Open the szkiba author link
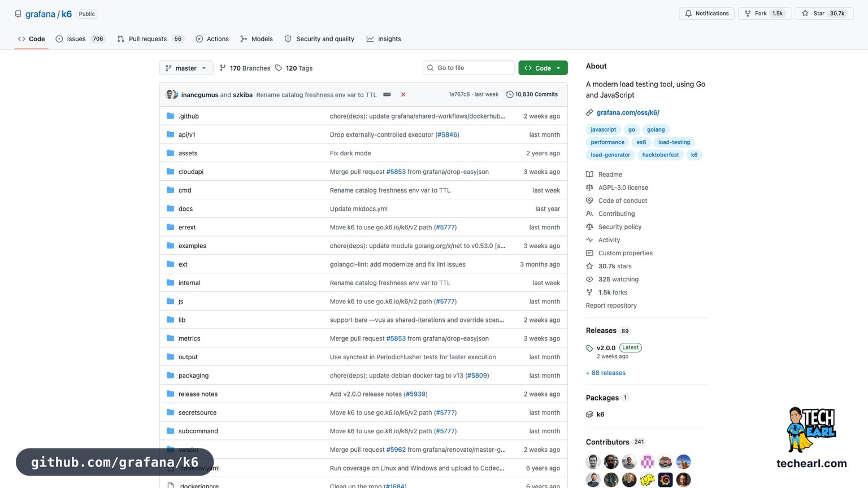868x488 pixels. coord(242,95)
